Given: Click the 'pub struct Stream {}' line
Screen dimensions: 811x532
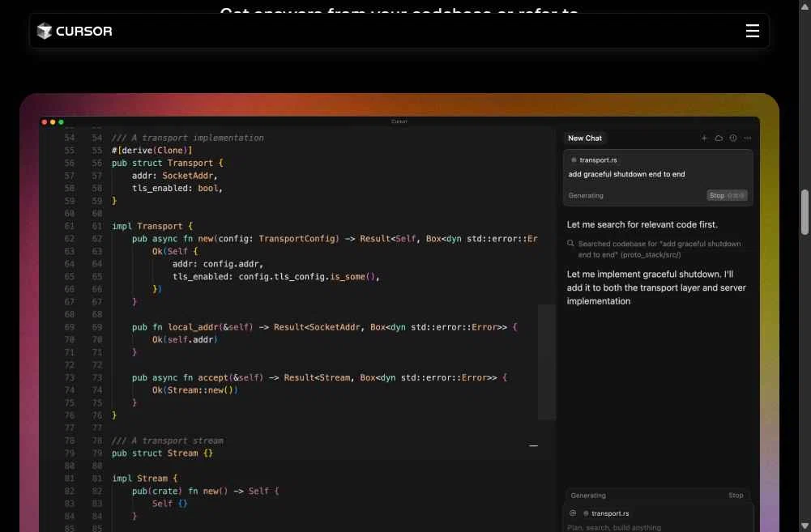Looking at the screenshot, I should click(x=162, y=453).
